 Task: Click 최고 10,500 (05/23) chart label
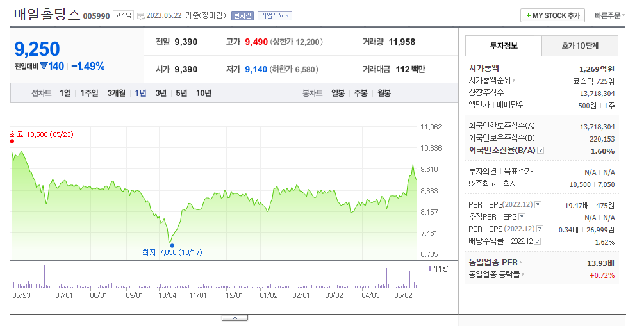pyautogui.click(x=42, y=134)
